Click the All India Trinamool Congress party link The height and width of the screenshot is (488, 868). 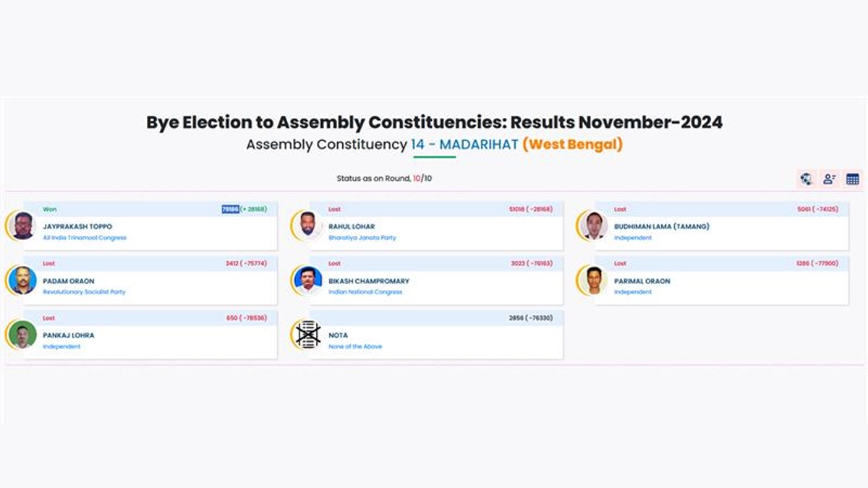click(85, 238)
